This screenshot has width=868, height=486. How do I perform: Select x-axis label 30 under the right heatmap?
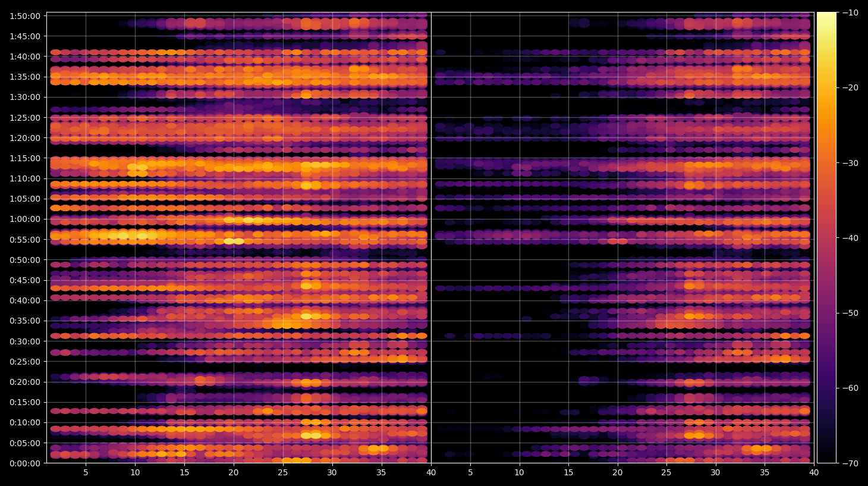point(715,473)
